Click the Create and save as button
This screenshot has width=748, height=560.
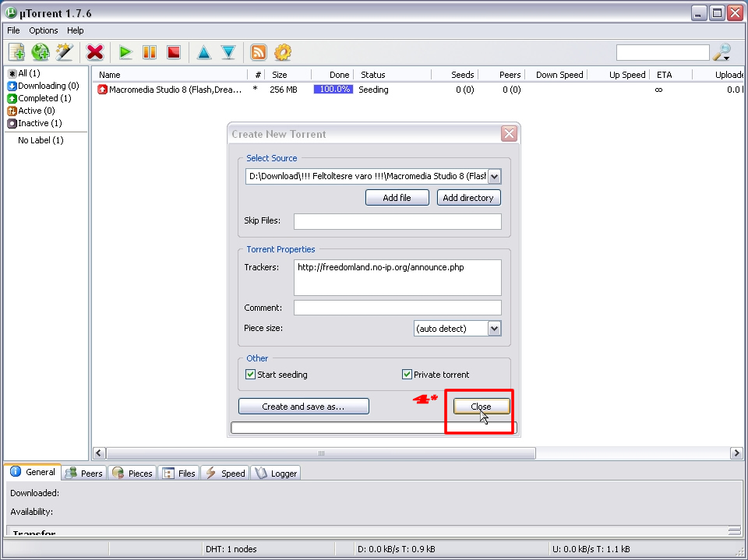(x=303, y=407)
